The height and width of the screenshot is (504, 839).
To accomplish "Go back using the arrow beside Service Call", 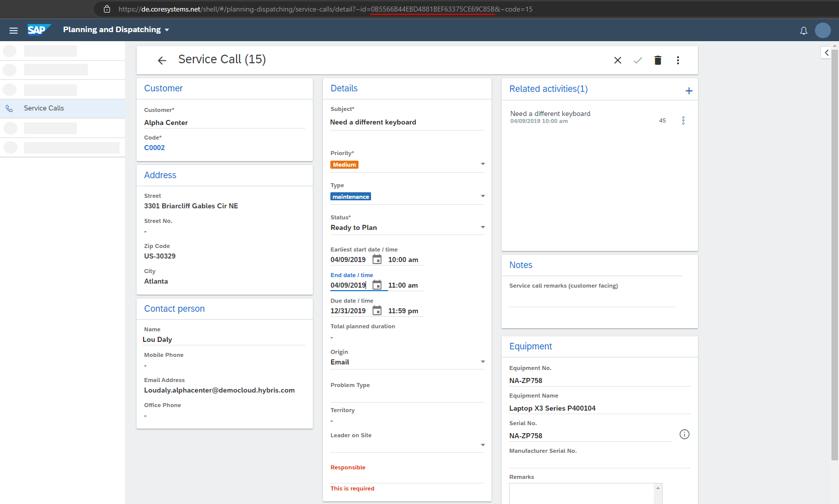I will pyautogui.click(x=162, y=60).
